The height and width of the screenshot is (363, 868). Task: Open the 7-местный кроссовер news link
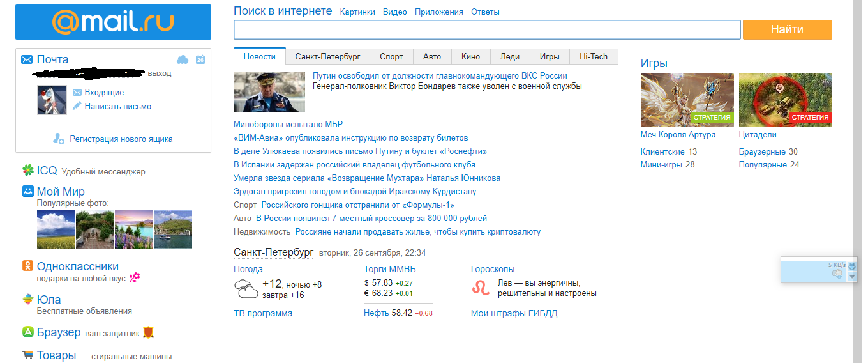371,218
